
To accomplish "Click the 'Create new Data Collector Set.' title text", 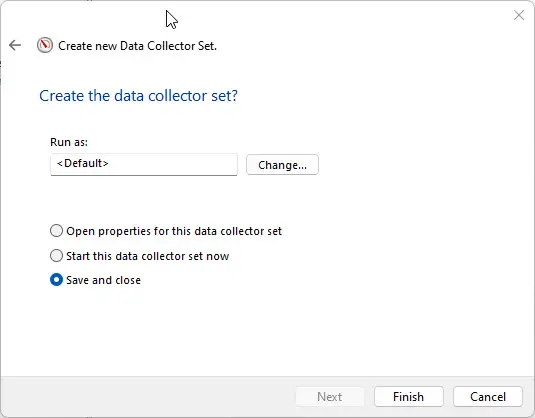I will coord(138,46).
